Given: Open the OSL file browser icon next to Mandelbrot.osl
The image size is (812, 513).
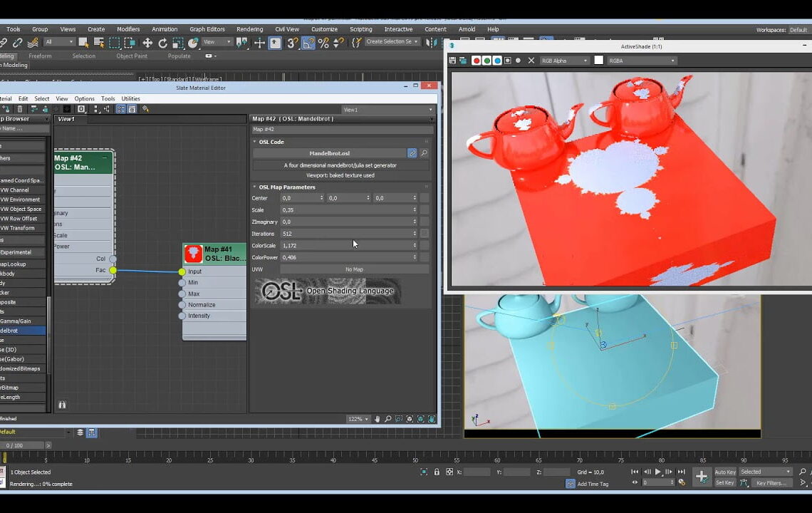Looking at the screenshot, I should [412, 153].
